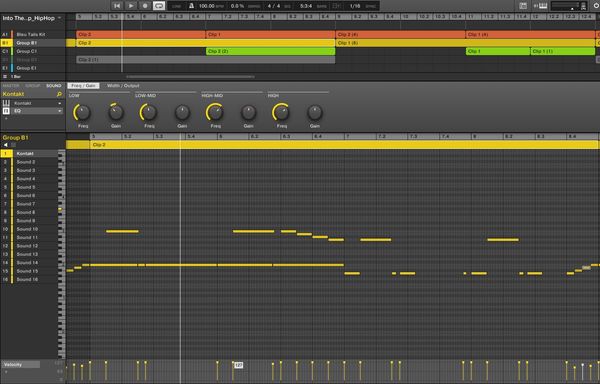Select Group B1 in the arranger
This screenshot has width=600, height=384.
coord(33,43)
